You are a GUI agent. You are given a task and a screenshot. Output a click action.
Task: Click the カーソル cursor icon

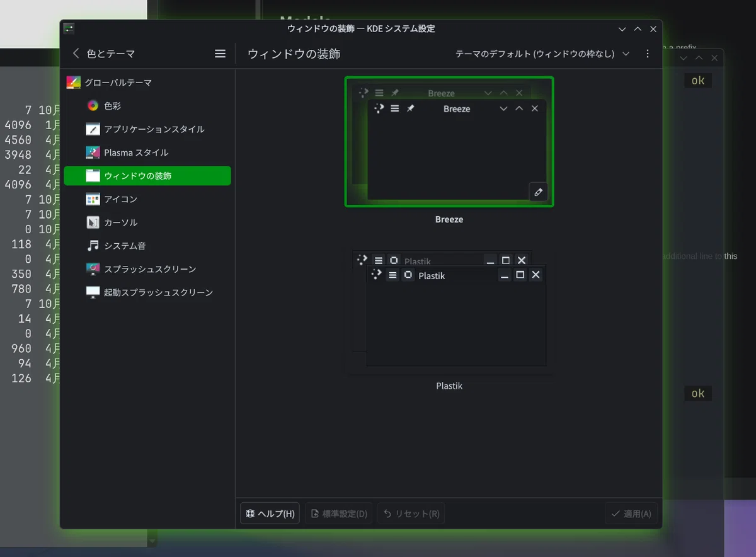tap(93, 222)
